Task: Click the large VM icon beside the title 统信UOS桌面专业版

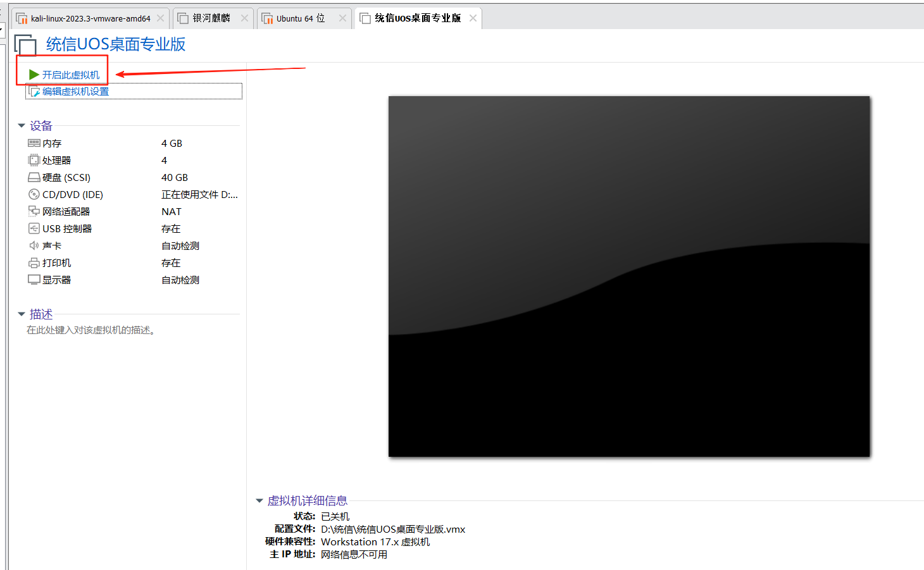Action: [x=25, y=45]
